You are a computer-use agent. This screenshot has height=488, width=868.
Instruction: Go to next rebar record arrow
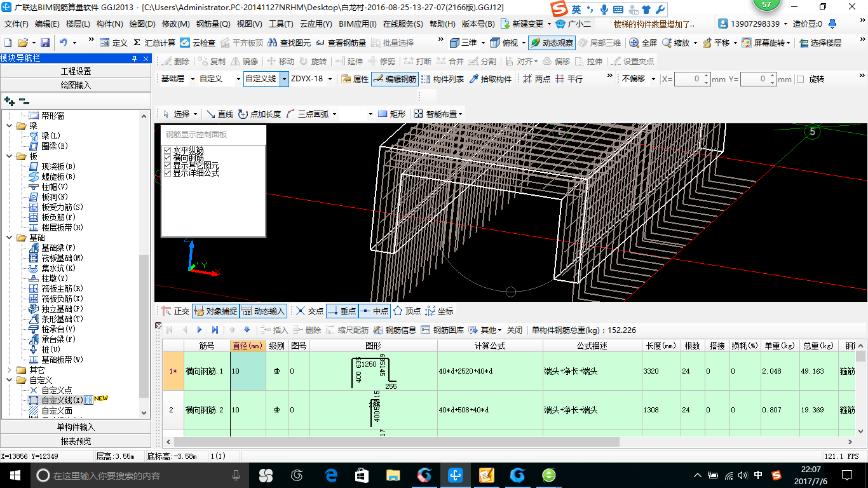click(x=200, y=330)
